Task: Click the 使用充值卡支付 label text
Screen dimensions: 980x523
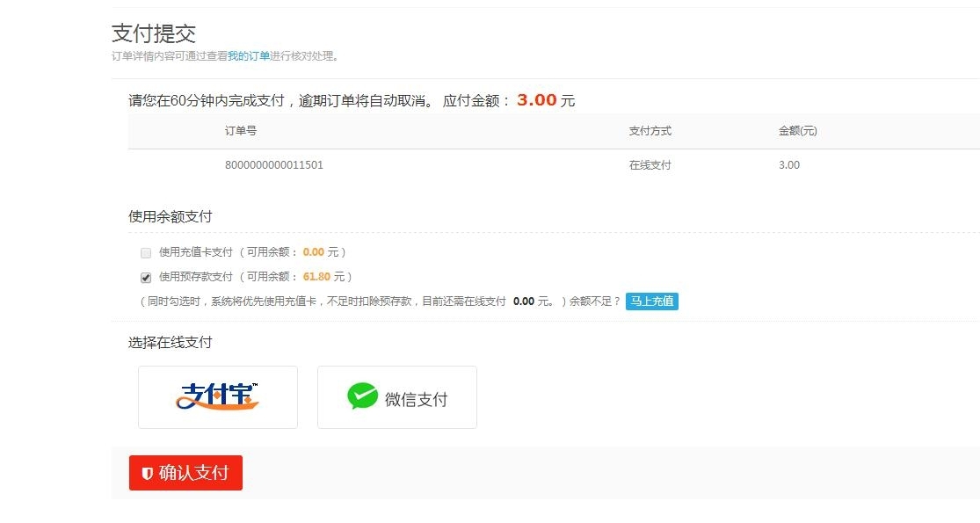Action: (196, 252)
